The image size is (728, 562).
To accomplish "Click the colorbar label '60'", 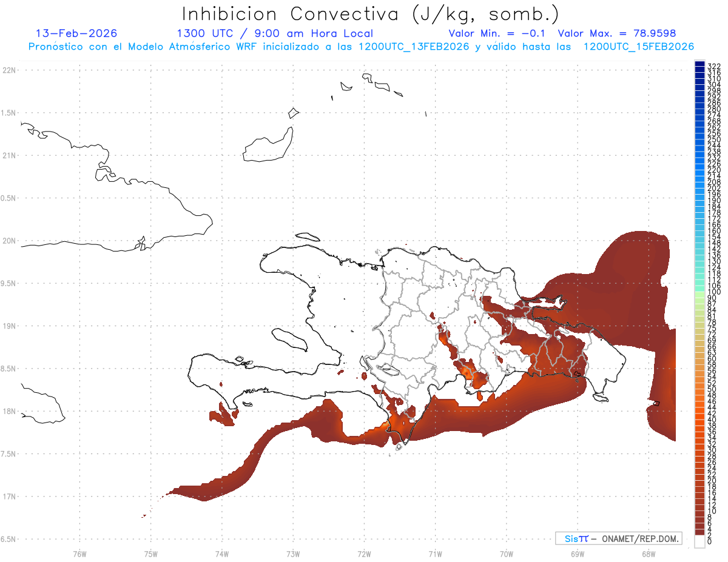I will (712, 358).
